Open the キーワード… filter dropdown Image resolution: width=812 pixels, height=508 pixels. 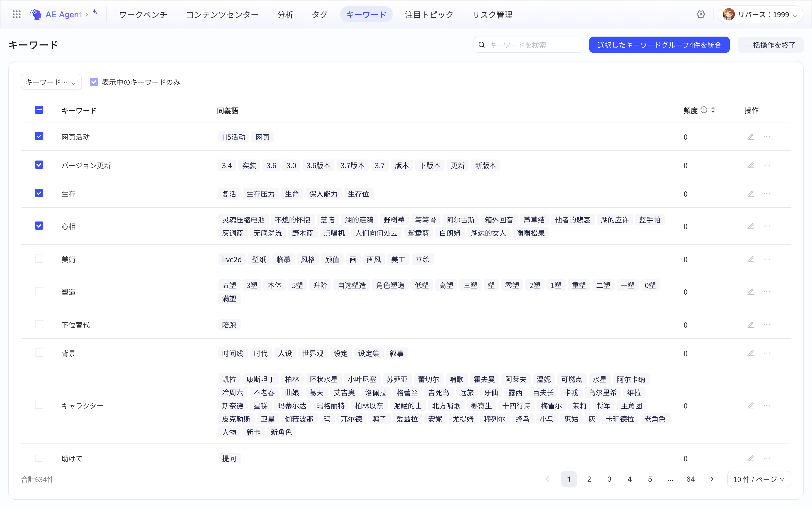click(x=51, y=82)
